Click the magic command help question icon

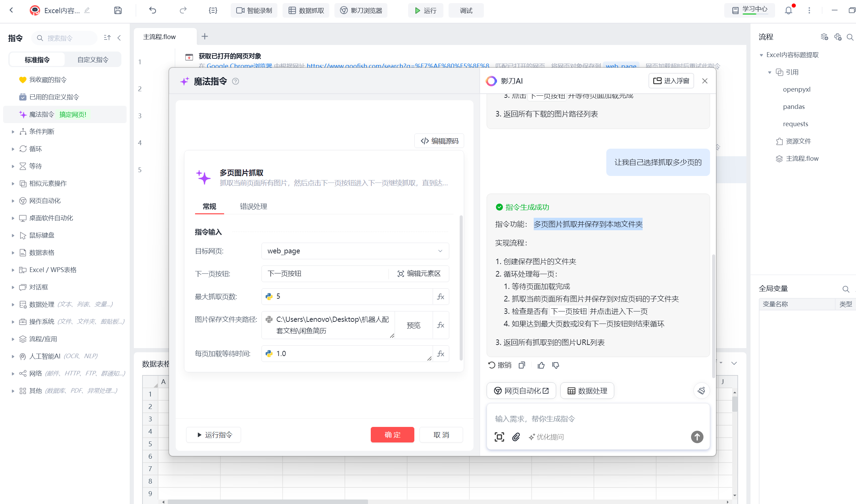click(235, 81)
